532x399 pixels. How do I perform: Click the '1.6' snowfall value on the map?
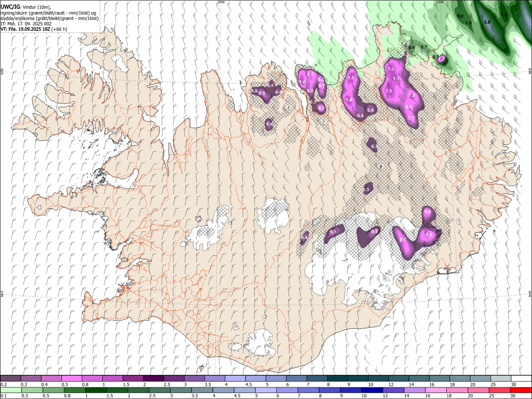(303, 82)
